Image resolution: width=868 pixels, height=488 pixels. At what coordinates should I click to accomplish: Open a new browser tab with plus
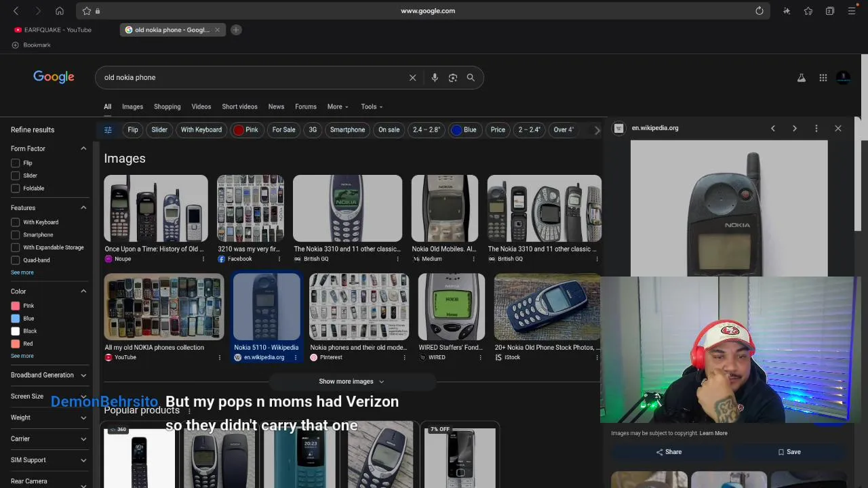(236, 30)
